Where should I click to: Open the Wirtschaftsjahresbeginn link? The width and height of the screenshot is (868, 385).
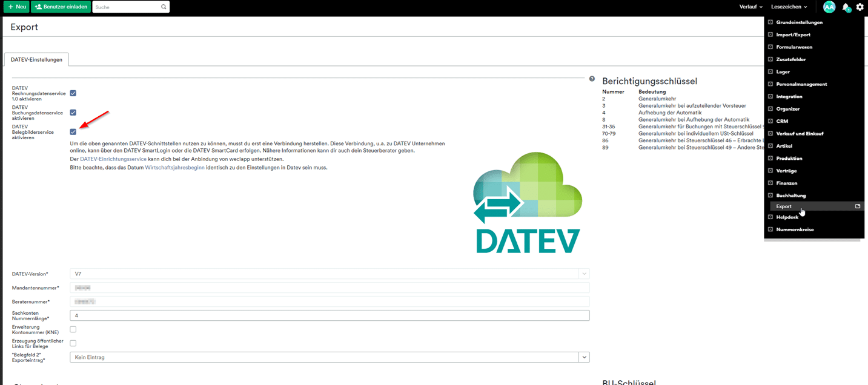click(x=174, y=167)
